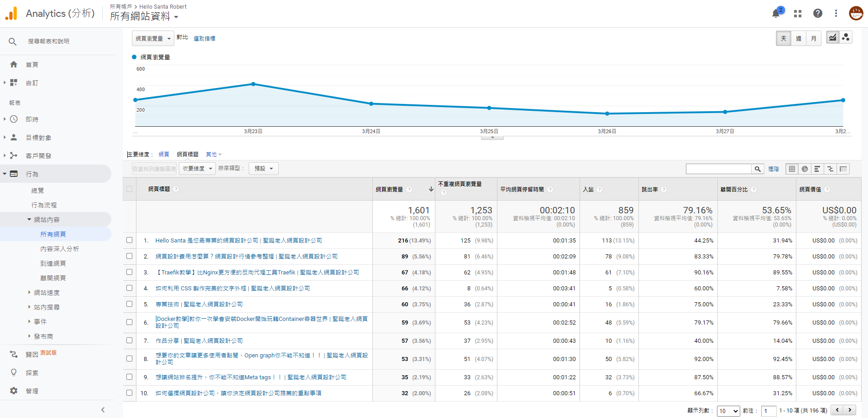This screenshot has height=418, width=868.
Task: Go to 首頁 home icon
Action: (14, 64)
